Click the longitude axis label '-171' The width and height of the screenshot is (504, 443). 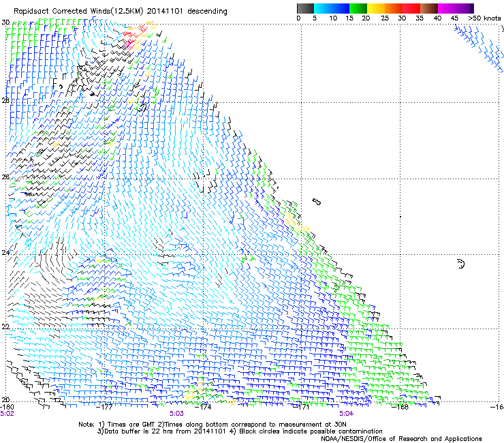301,407
